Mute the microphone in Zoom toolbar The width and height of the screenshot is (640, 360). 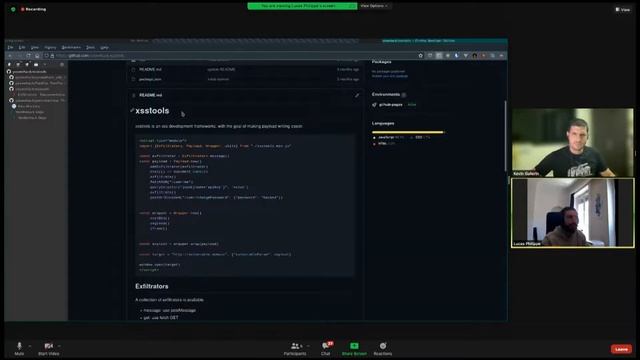pos(19,349)
